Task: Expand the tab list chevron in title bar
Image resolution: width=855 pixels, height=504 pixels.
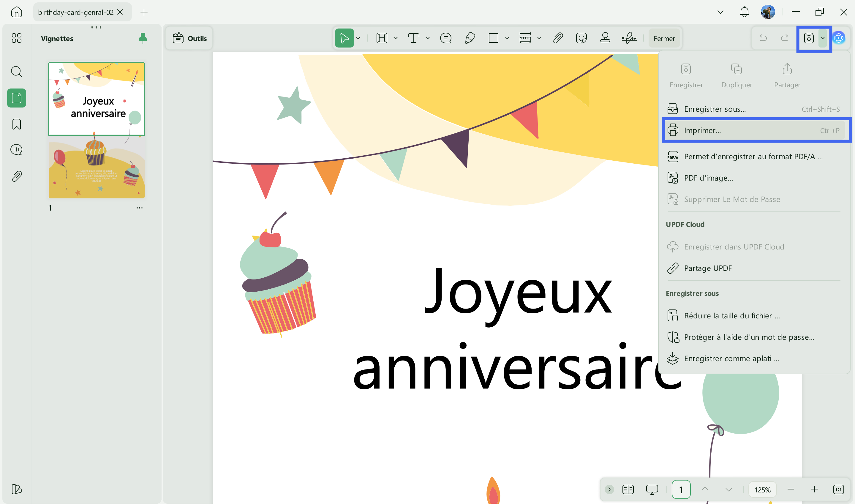Action: point(720,12)
